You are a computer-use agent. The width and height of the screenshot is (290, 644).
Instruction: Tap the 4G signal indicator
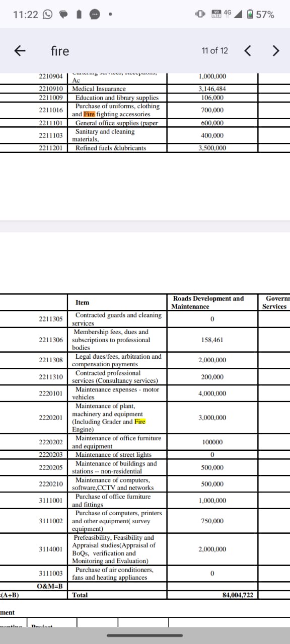point(228,12)
